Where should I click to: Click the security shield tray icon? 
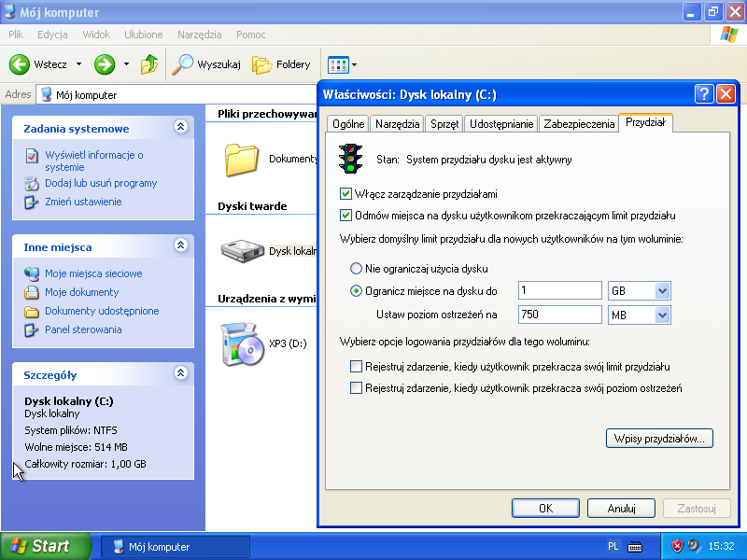click(x=678, y=546)
